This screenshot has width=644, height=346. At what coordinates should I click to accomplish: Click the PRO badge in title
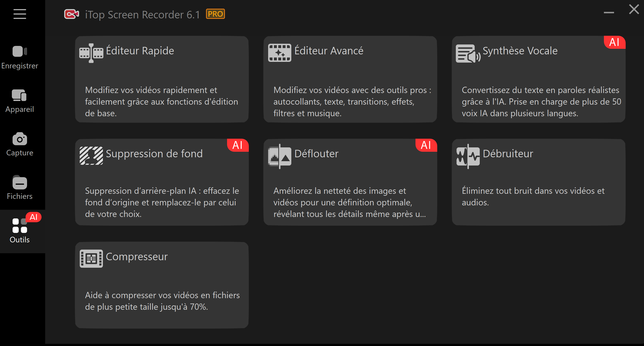(215, 14)
